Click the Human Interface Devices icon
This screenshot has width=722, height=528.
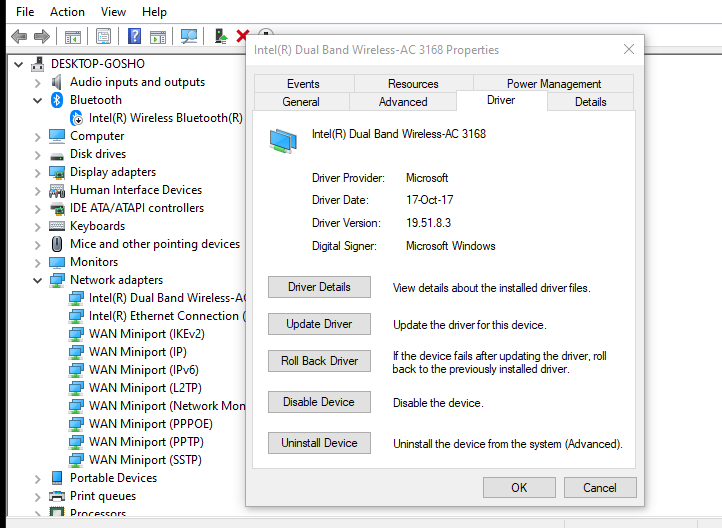57,190
